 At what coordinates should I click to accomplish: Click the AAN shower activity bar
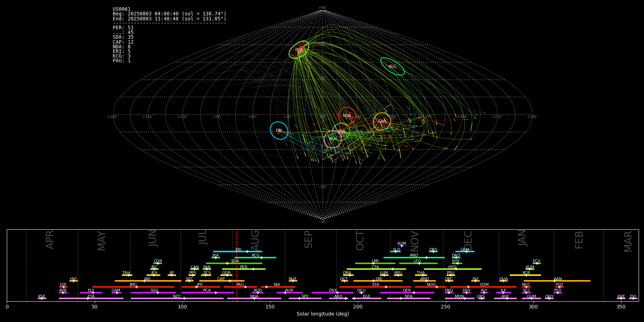(557, 281)
